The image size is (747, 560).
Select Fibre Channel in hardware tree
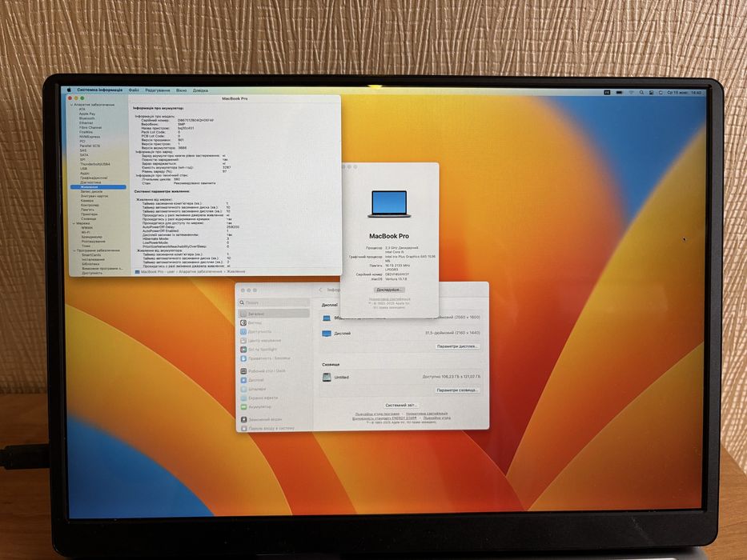tap(90, 128)
